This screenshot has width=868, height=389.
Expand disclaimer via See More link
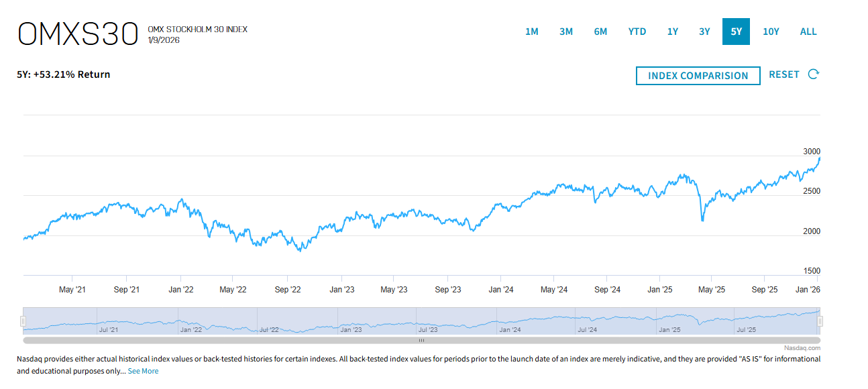pyautogui.click(x=143, y=371)
